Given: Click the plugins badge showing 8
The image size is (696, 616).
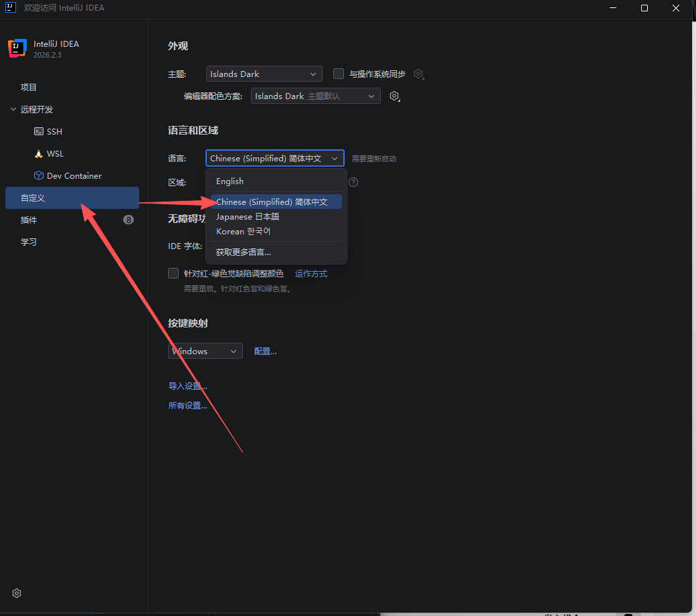Looking at the screenshot, I should pos(128,220).
